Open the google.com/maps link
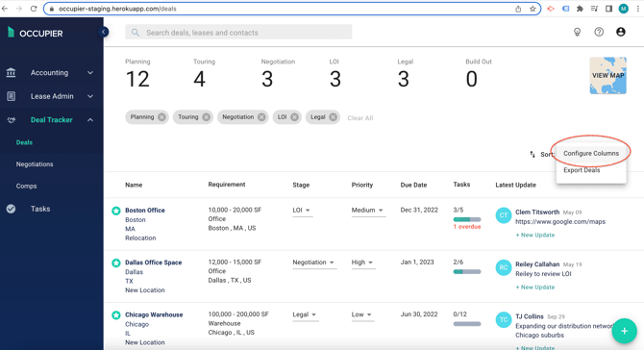The image size is (644, 350). tap(560, 222)
